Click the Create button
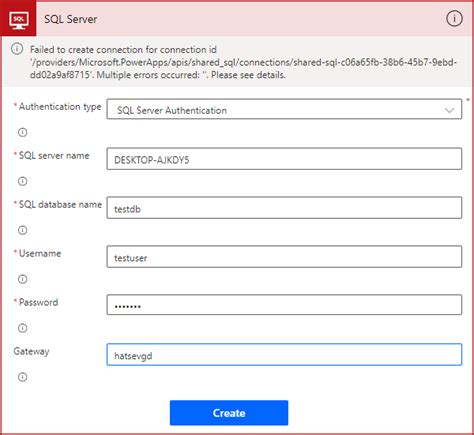The height and width of the screenshot is (435, 474). [229, 413]
